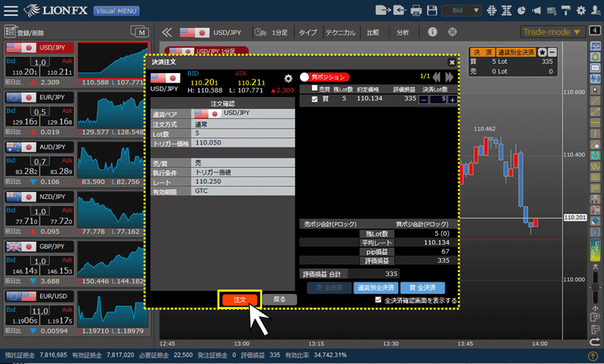Open the hamburger main menu
Screen dimensions: 604x364
(x=10, y=10)
